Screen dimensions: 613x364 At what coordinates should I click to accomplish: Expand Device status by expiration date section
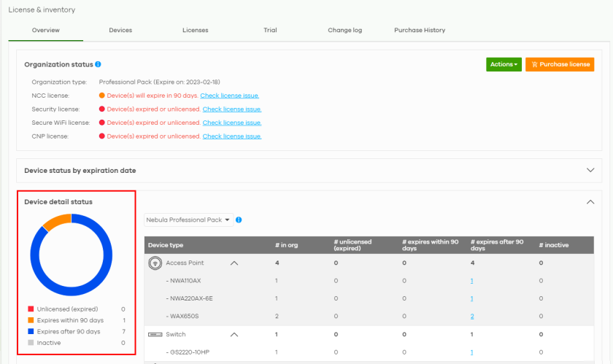coord(590,171)
